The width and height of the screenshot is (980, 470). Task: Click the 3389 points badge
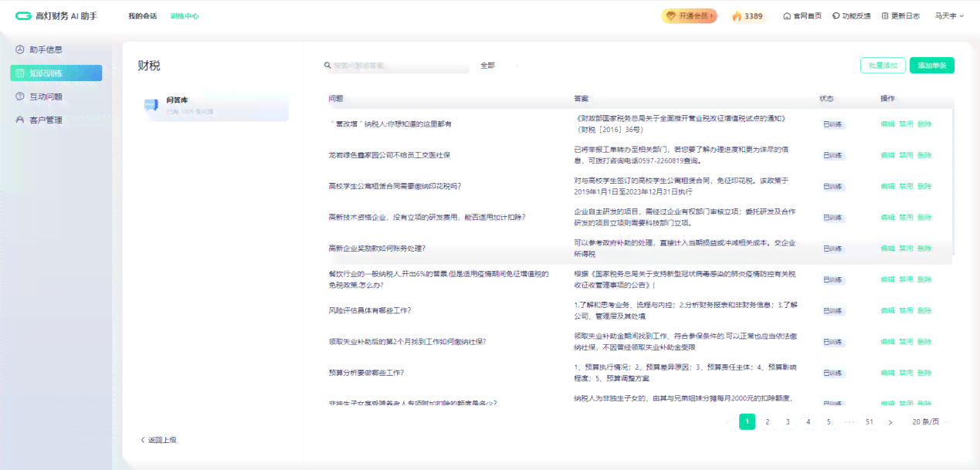[x=747, y=15]
